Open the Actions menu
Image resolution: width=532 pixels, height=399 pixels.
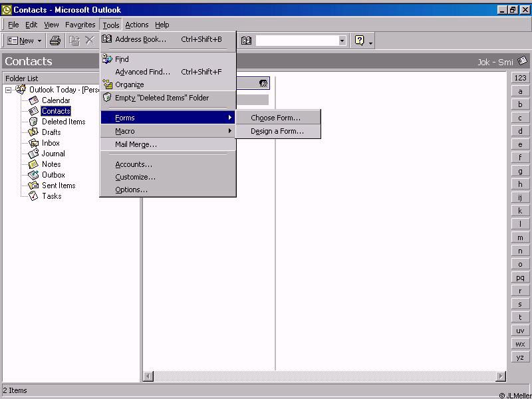click(137, 25)
